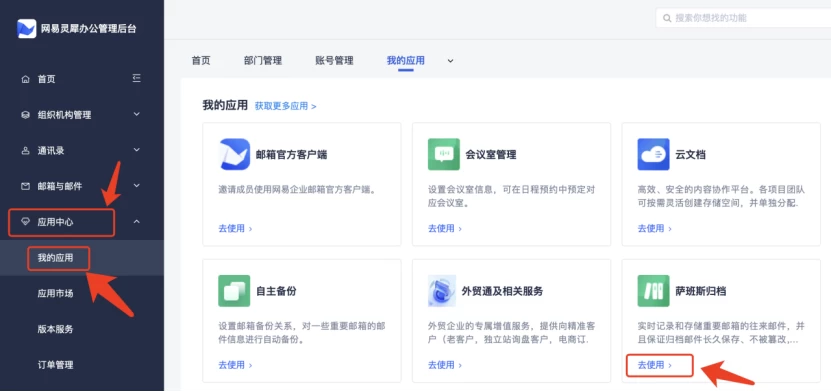831x392 pixels.
Task: Click the 外贸通及相关服务 icon
Action: tap(442, 291)
